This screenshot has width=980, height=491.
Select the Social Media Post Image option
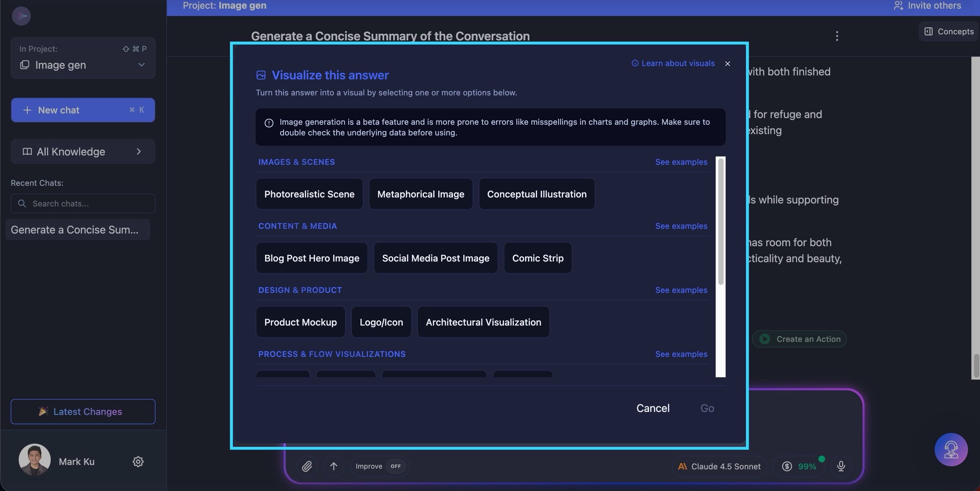point(436,258)
